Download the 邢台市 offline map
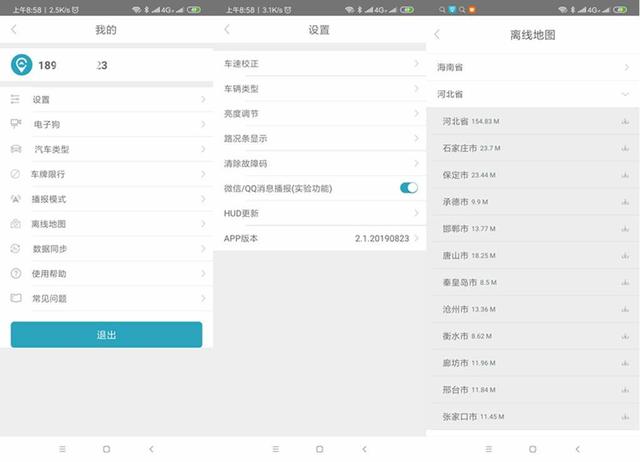 coord(625,390)
